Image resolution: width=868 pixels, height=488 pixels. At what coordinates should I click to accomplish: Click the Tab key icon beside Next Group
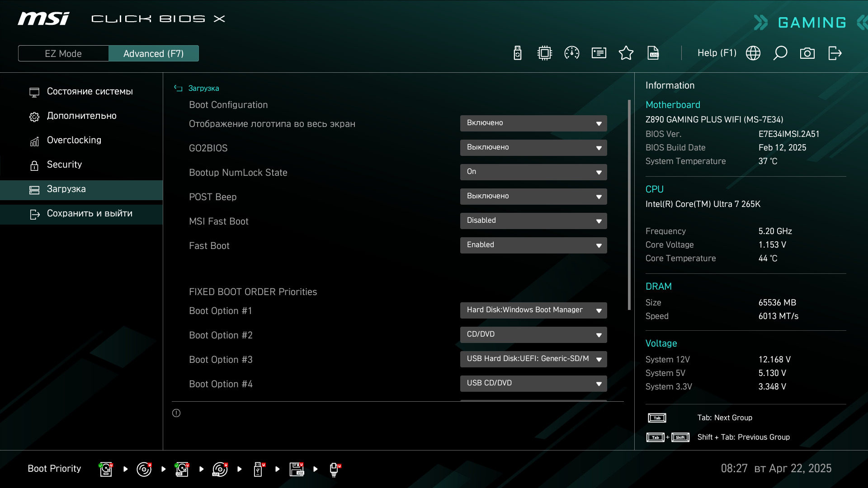coord(657,418)
